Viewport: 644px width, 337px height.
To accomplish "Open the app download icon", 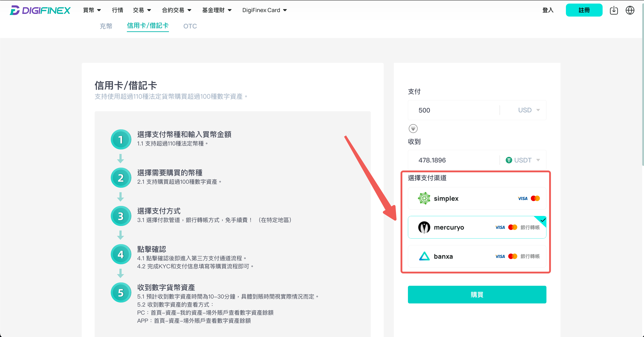I will coord(614,10).
